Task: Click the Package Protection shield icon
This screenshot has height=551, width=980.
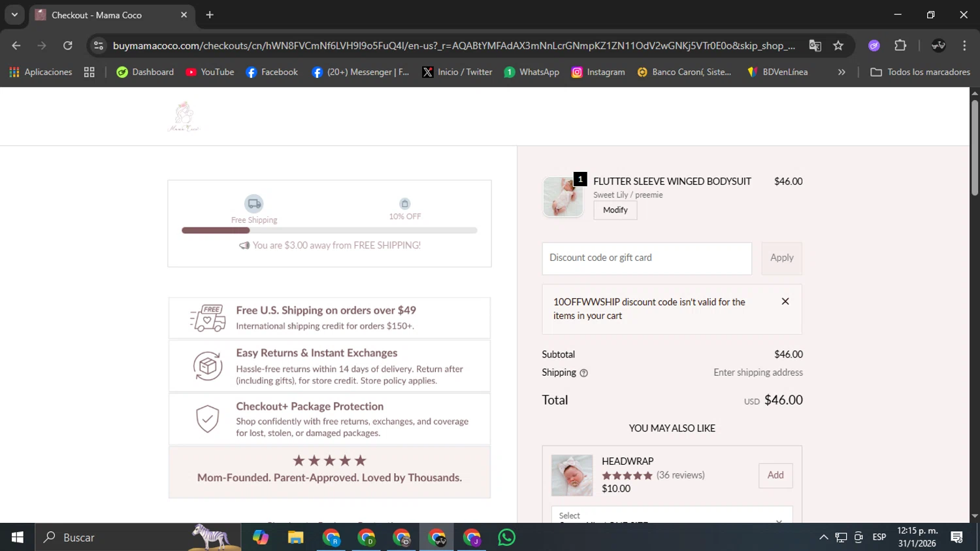Action: [x=208, y=419]
